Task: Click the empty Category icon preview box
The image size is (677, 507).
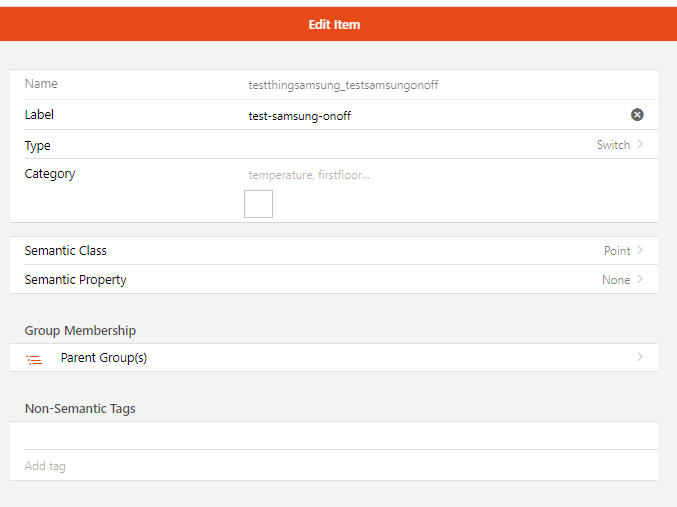Action: (258, 204)
